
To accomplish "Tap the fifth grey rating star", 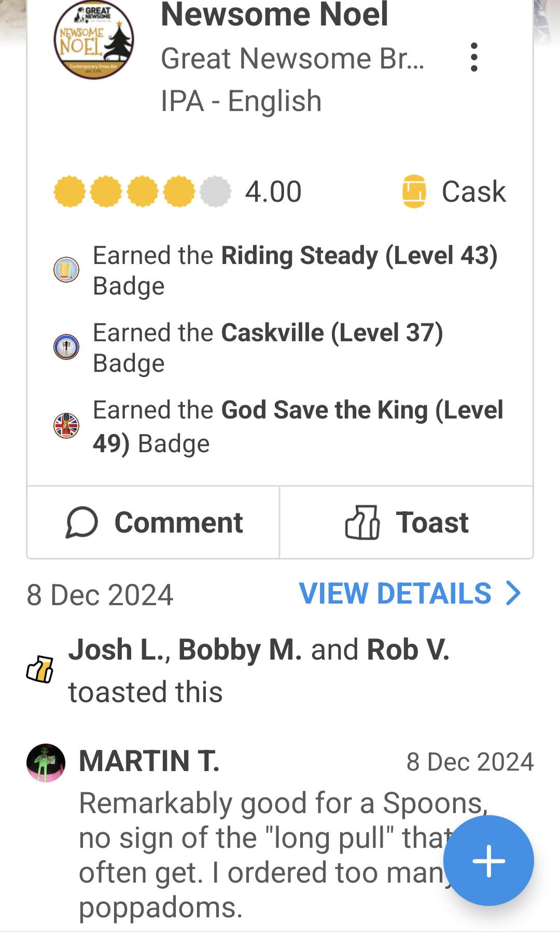I will point(215,192).
